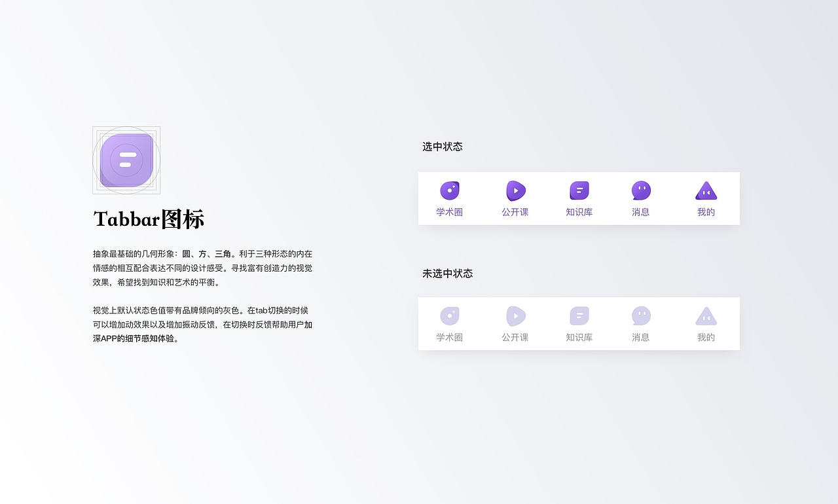The image size is (838, 504).
Task: Click the grayed 公开课 icon in unselected row
Action: click(x=515, y=315)
